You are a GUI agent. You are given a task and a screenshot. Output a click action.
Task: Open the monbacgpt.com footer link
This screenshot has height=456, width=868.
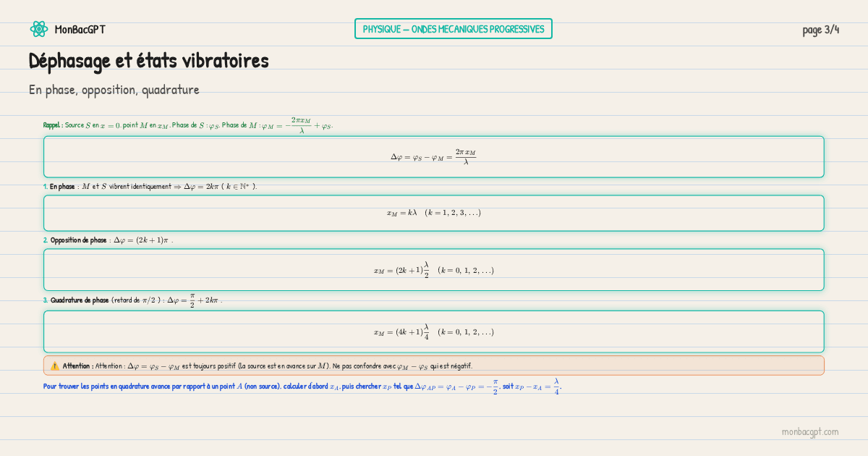[809, 431]
